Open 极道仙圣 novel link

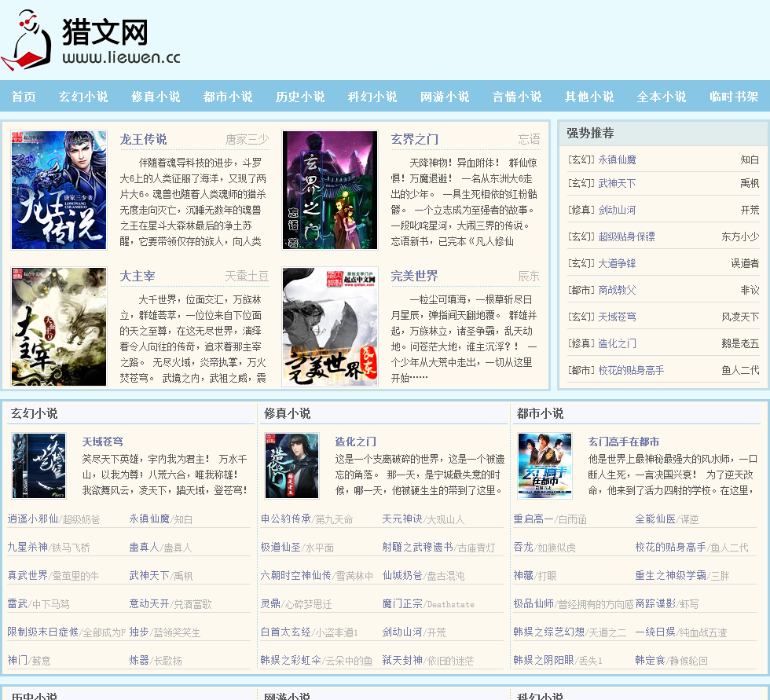pos(280,548)
